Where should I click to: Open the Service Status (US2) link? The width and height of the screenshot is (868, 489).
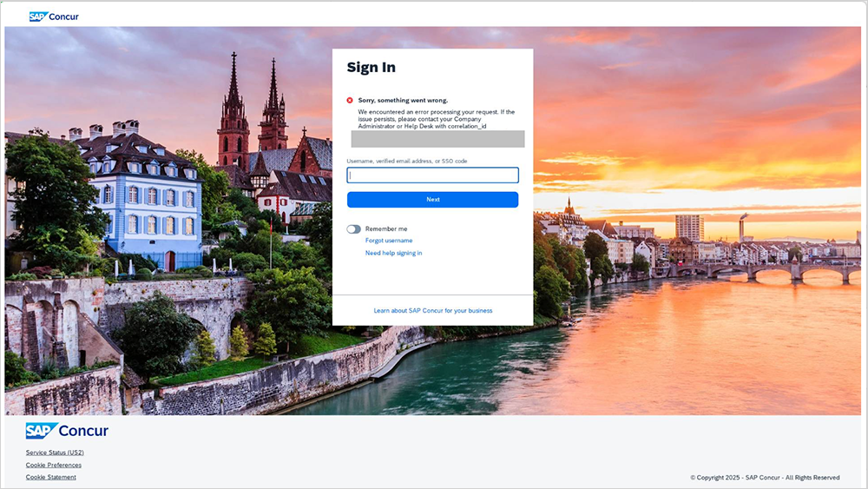pos(55,453)
